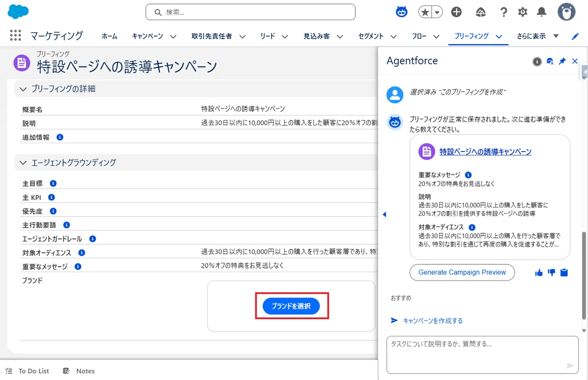Image resolution: width=588 pixels, height=380 pixels.
Task: Collapse the エージェントグラウンディング section
Action: [23, 162]
